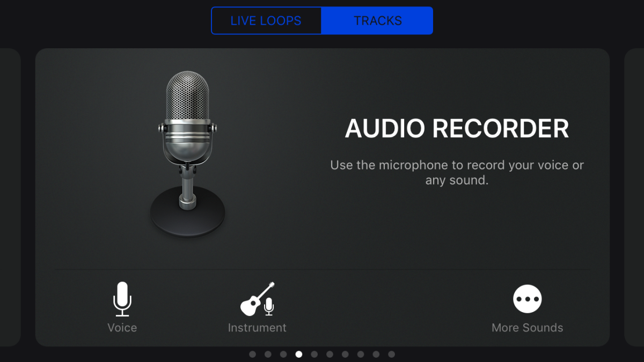This screenshot has height=362, width=644.
Task: Tap the next instrument card at right edge
Action: 634,197
